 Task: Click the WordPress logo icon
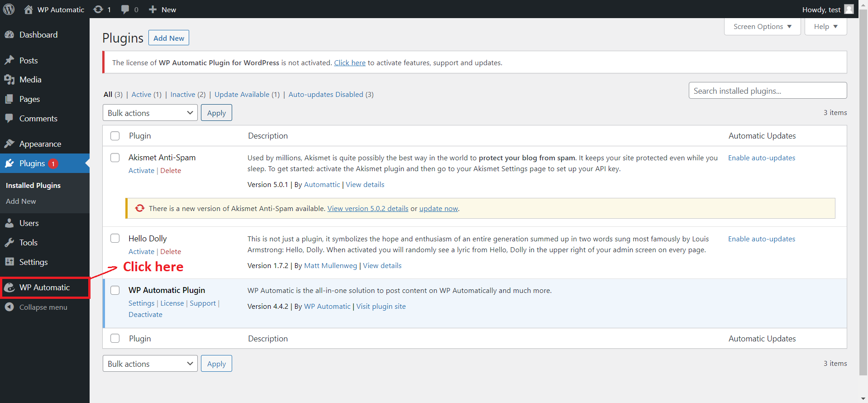pyautogui.click(x=9, y=10)
